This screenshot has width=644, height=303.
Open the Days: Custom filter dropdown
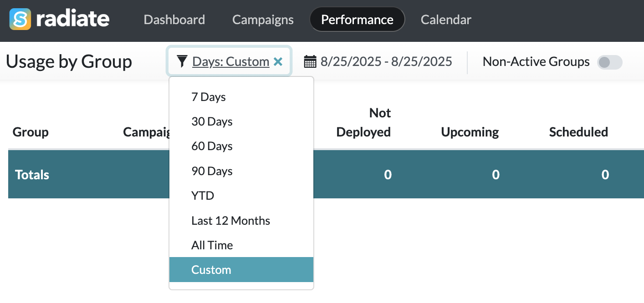(x=230, y=61)
